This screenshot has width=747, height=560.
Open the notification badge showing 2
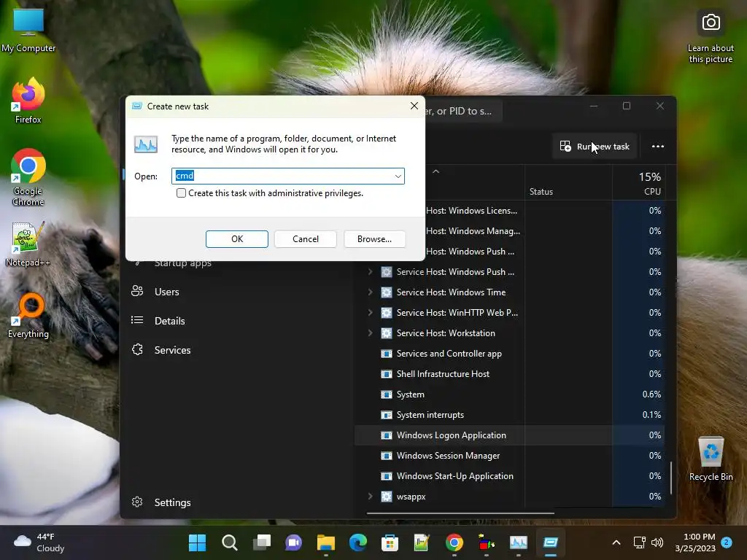727,542
